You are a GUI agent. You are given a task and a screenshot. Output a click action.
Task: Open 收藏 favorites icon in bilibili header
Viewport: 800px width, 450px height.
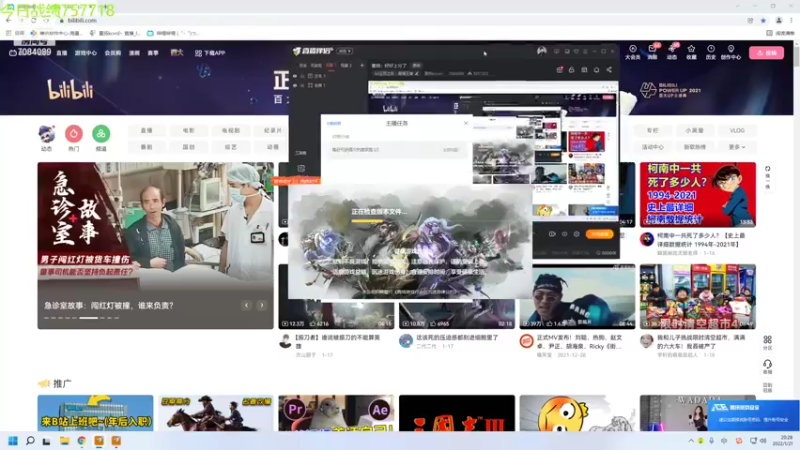click(691, 52)
